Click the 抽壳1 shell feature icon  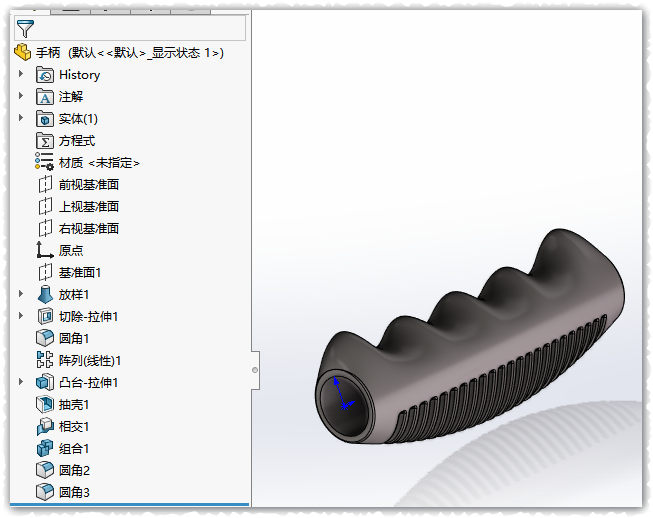point(45,404)
